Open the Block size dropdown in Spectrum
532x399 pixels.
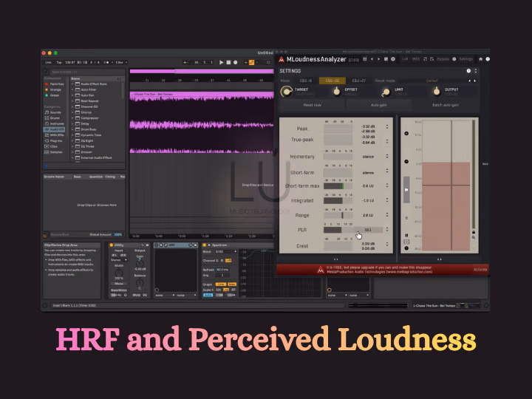tap(226, 252)
